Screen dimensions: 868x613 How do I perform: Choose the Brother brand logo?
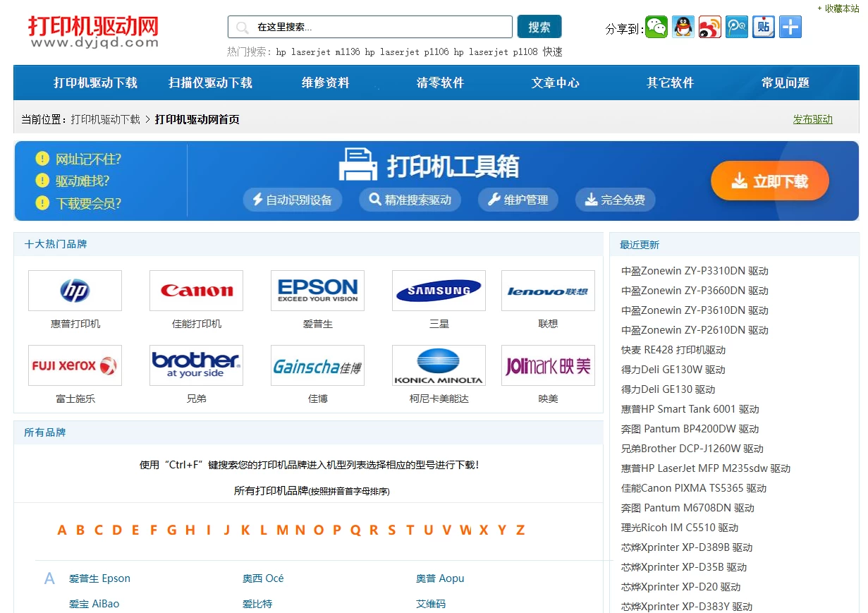(196, 365)
